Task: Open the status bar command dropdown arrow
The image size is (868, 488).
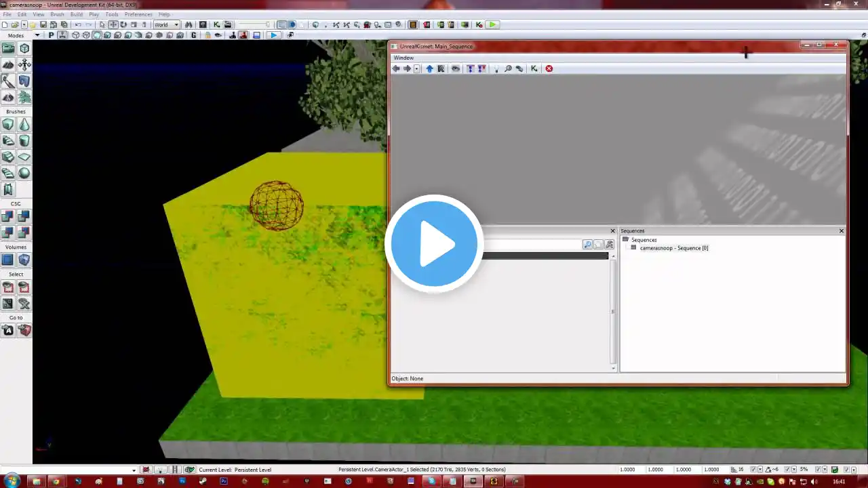Action: [134, 470]
